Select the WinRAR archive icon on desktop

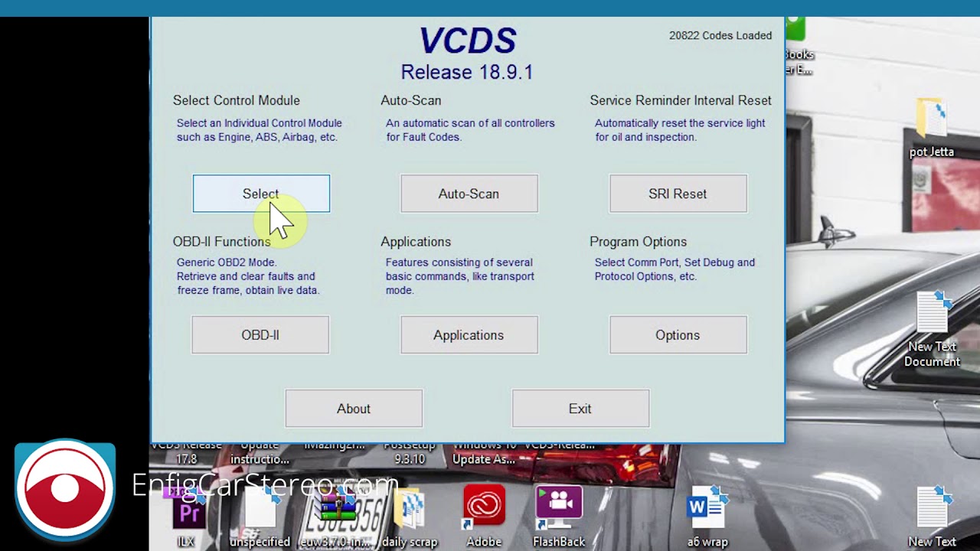click(335, 516)
